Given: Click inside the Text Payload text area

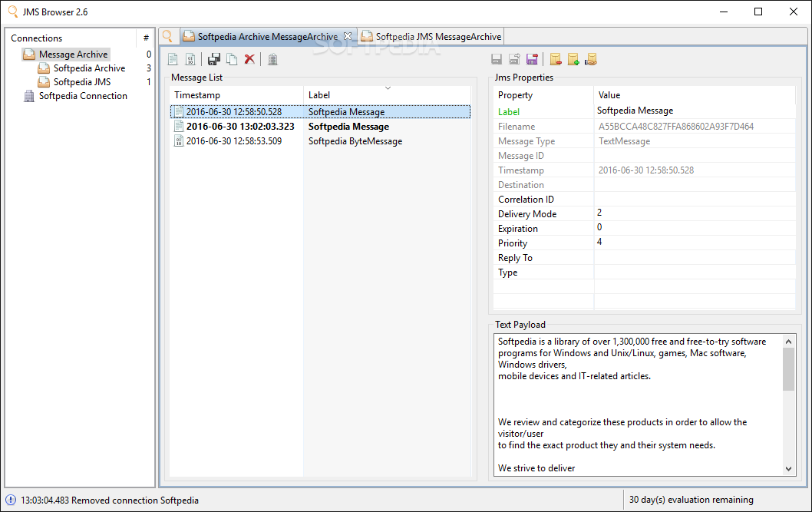Looking at the screenshot, I should pyautogui.click(x=638, y=405).
